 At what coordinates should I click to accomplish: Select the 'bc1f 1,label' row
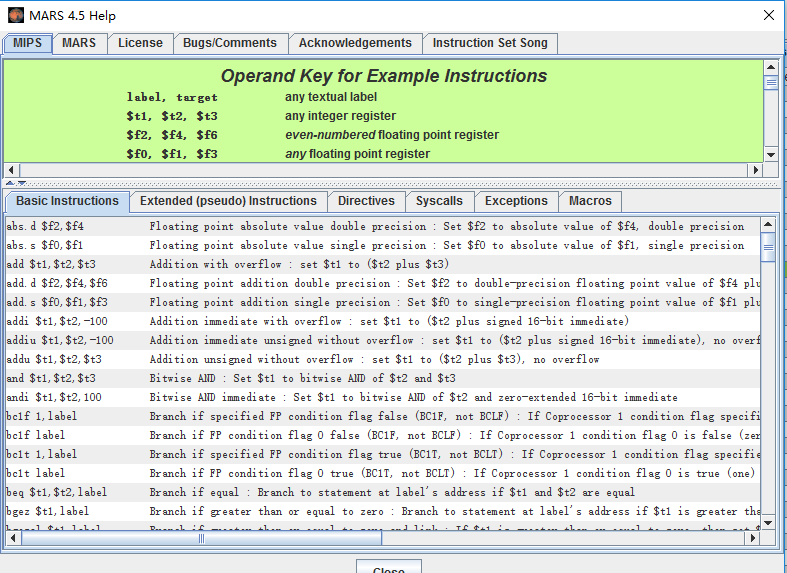tap(382, 416)
